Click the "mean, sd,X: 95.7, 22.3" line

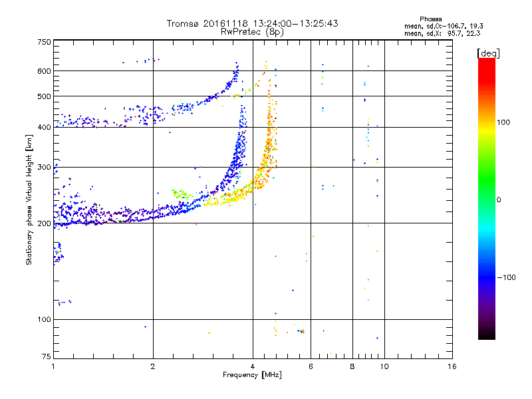pyautogui.click(x=442, y=33)
